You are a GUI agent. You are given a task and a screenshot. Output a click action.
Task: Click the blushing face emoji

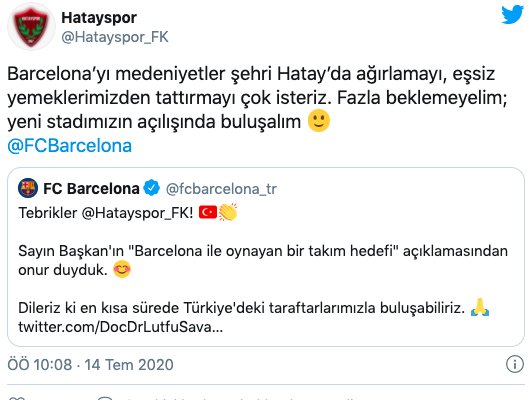pyautogui.click(x=122, y=269)
